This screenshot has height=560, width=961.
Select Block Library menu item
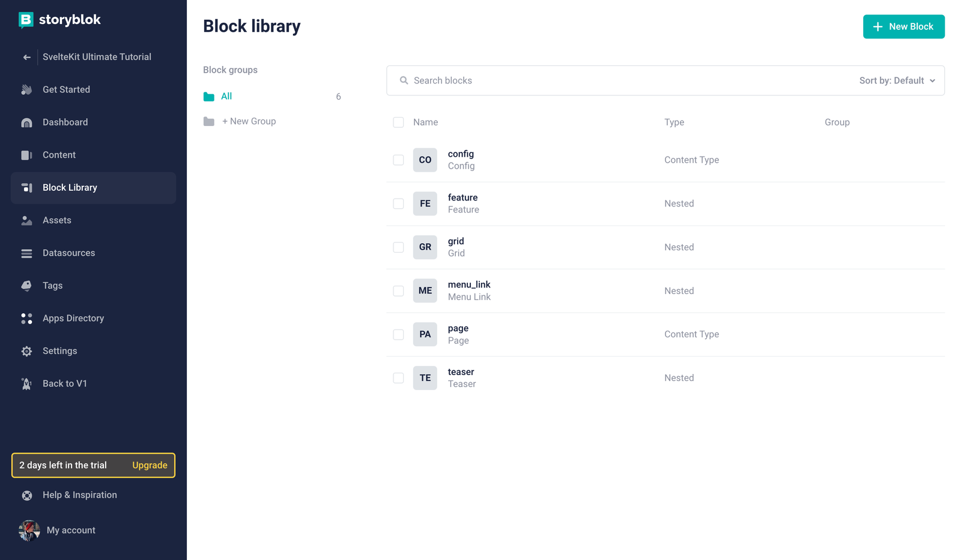93,188
